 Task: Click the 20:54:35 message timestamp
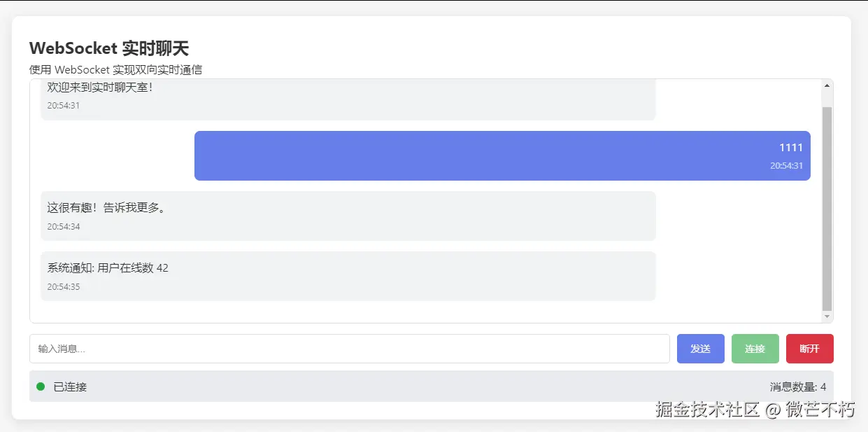pos(64,287)
